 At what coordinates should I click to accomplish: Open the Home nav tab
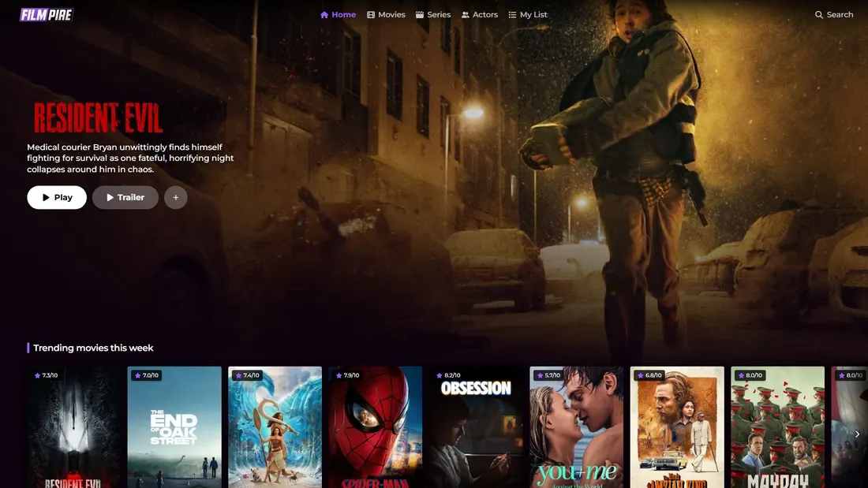[338, 15]
